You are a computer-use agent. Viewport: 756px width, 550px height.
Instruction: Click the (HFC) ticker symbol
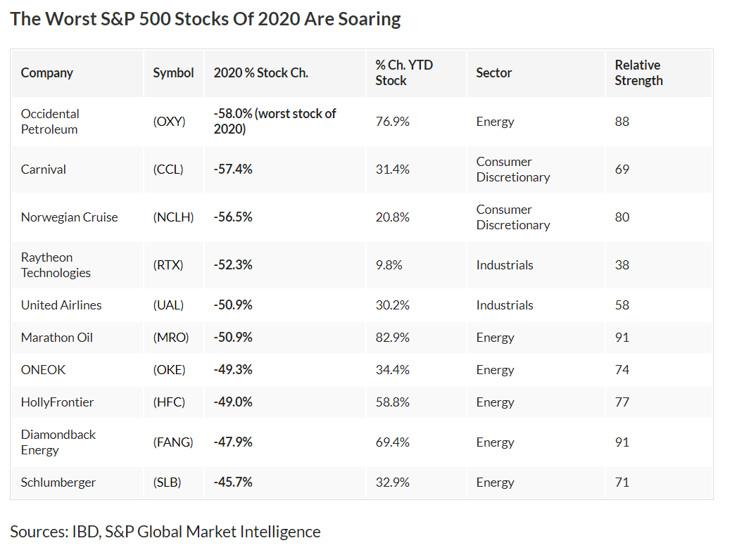click(169, 402)
